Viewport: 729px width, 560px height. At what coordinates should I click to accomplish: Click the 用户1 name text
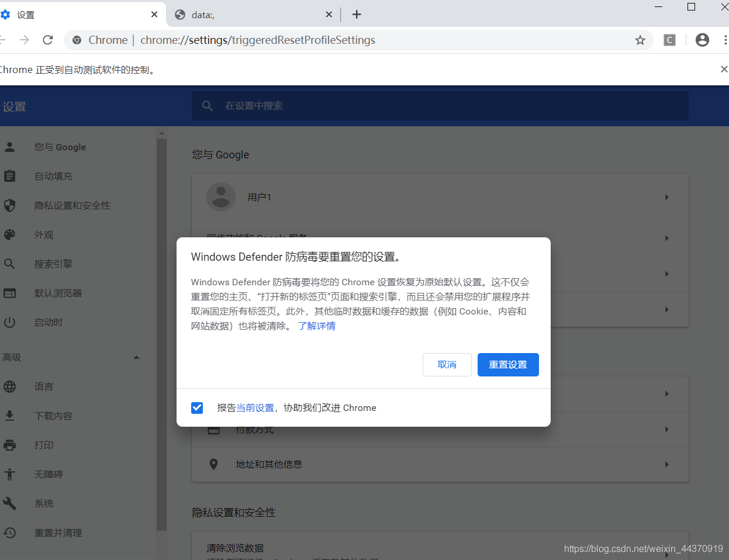point(260,197)
